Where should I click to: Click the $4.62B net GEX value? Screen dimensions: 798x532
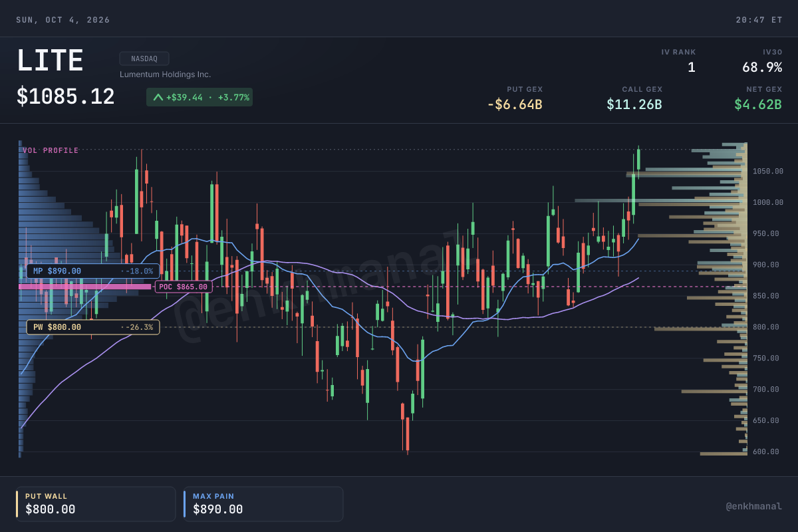point(758,104)
